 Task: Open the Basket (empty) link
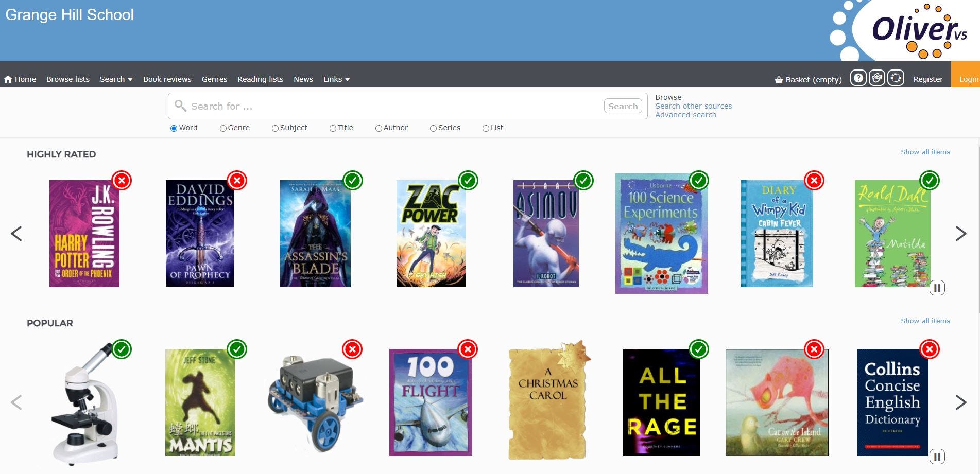click(809, 80)
